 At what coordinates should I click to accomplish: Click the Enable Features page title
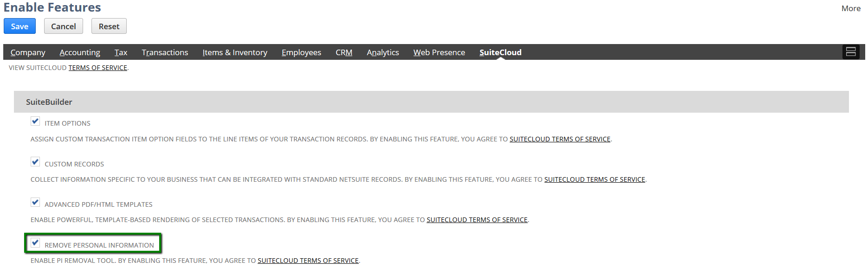coord(52,7)
